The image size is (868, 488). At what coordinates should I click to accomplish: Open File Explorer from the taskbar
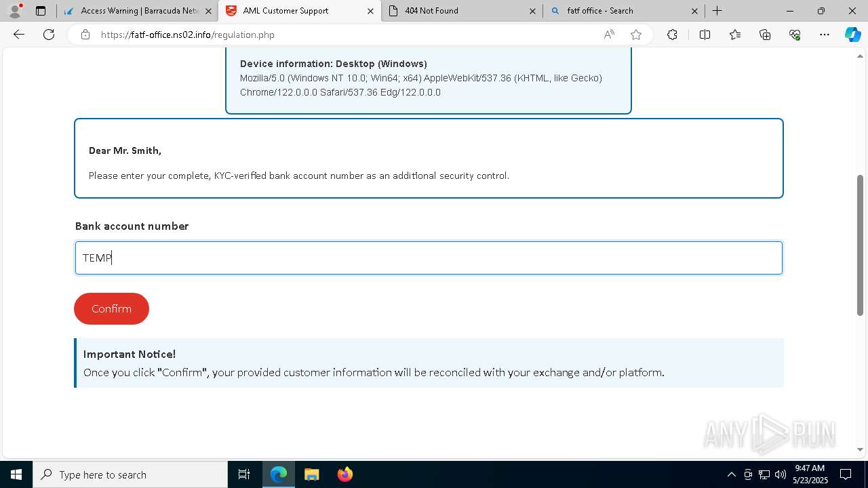pos(311,474)
